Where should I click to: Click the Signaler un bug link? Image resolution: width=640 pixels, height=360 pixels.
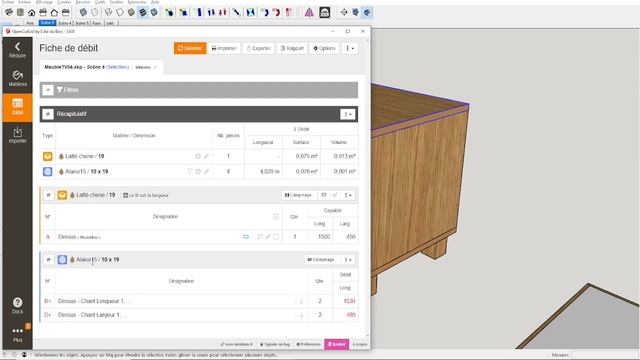(x=275, y=344)
